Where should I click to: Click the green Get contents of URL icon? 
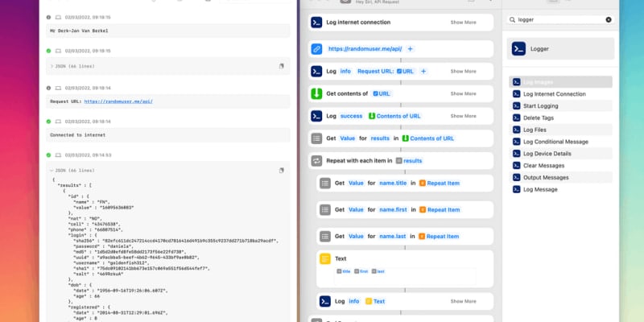(316, 93)
